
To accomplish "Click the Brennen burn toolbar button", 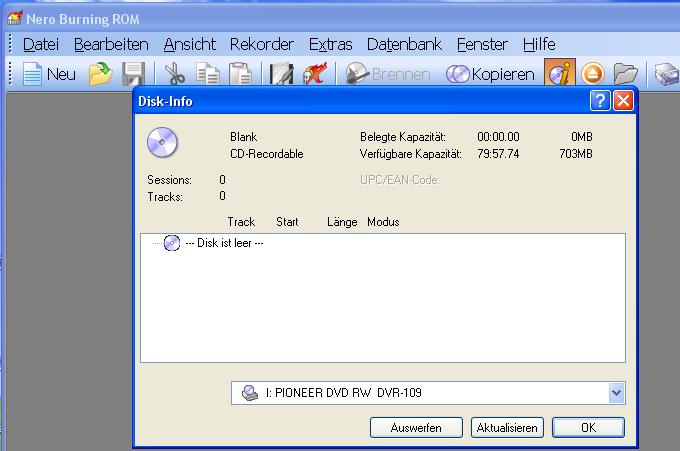I will point(388,74).
